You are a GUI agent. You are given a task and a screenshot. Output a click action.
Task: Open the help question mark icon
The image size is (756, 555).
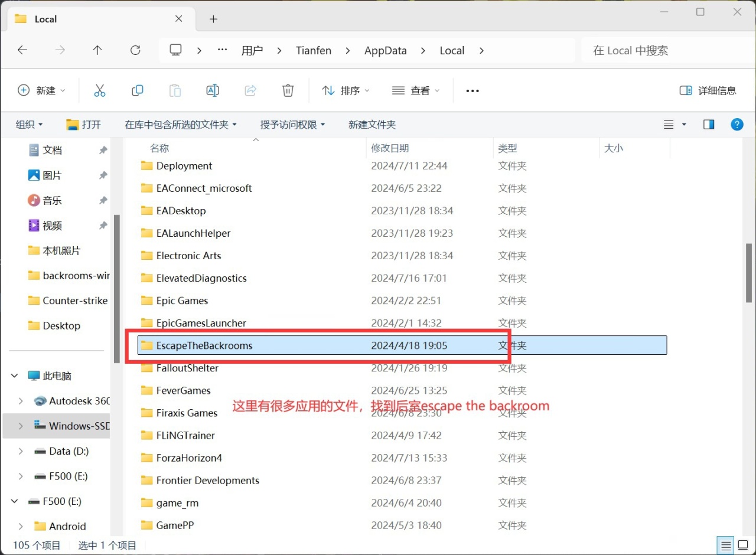[x=737, y=125]
